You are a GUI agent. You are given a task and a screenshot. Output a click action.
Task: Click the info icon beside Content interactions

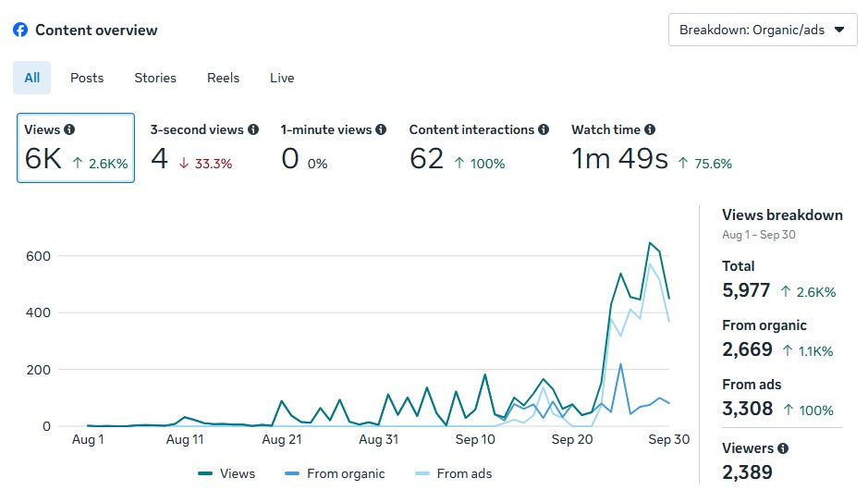544,130
